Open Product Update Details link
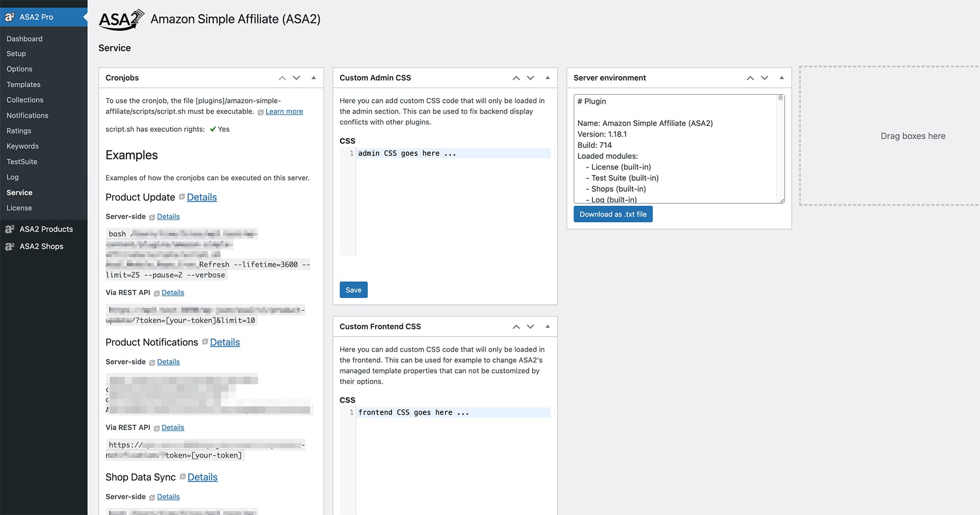The height and width of the screenshot is (515, 980). [x=202, y=197]
